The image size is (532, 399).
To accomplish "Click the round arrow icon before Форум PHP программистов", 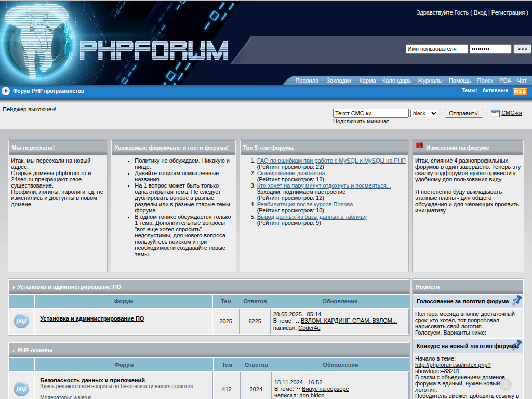I will point(6,91).
